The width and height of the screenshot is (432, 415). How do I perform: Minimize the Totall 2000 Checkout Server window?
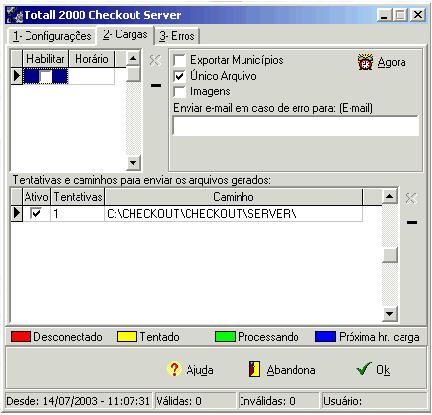[x=384, y=15]
